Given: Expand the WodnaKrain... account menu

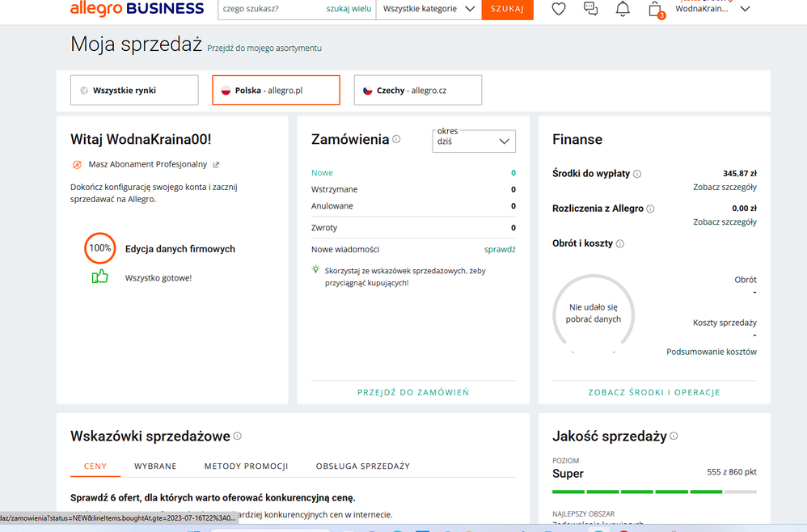Looking at the screenshot, I should coord(746,9).
